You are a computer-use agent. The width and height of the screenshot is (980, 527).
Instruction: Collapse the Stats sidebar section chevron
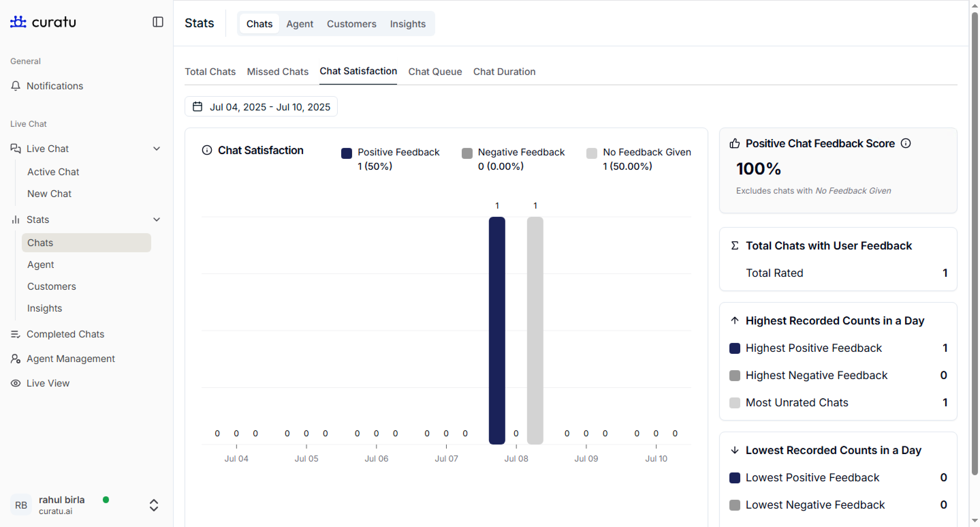(x=156, y=219)
